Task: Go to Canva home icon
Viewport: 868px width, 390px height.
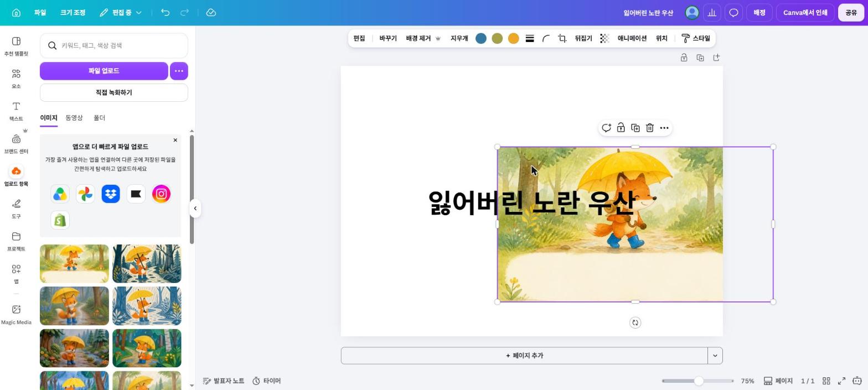Action: 16,13
